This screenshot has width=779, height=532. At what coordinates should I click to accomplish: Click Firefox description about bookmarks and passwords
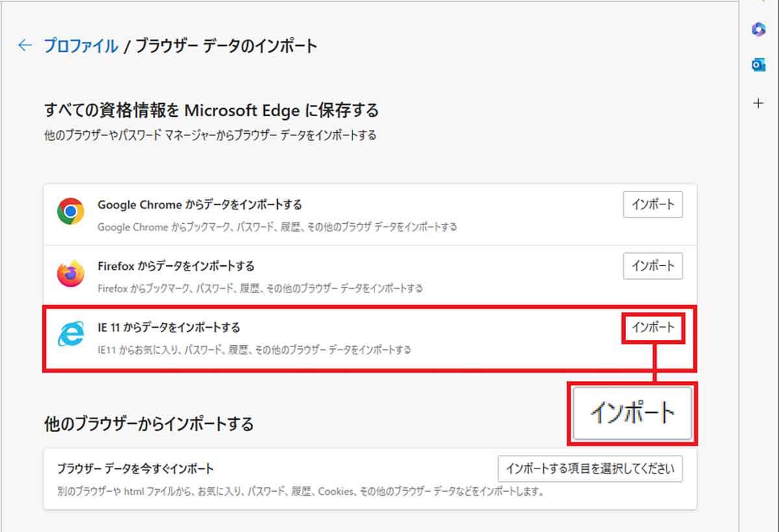coord(260,288)
